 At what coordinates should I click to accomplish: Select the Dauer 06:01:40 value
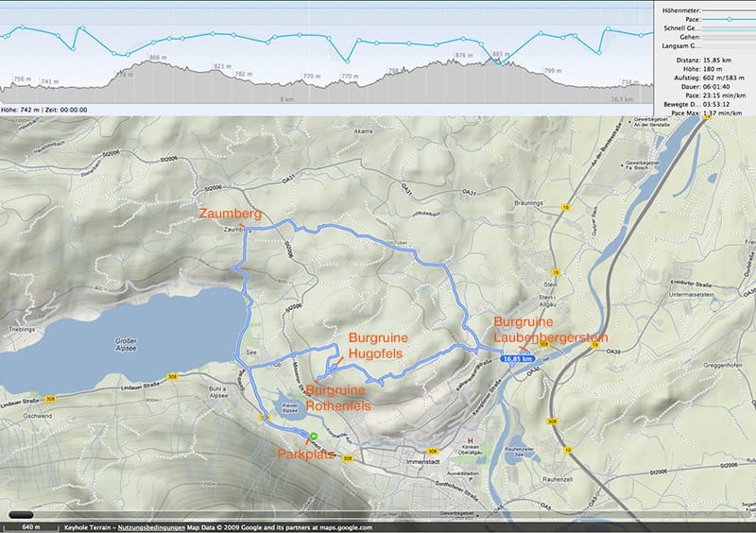(716, 87)
